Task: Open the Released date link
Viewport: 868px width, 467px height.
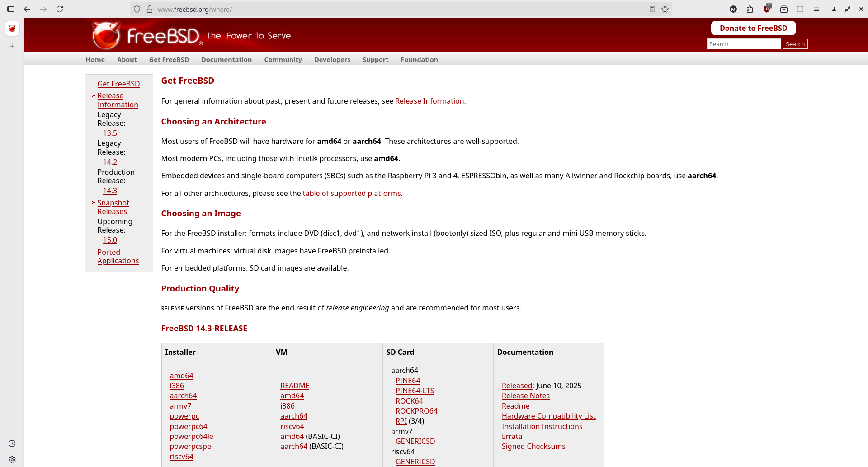Action: click(517, 386)
